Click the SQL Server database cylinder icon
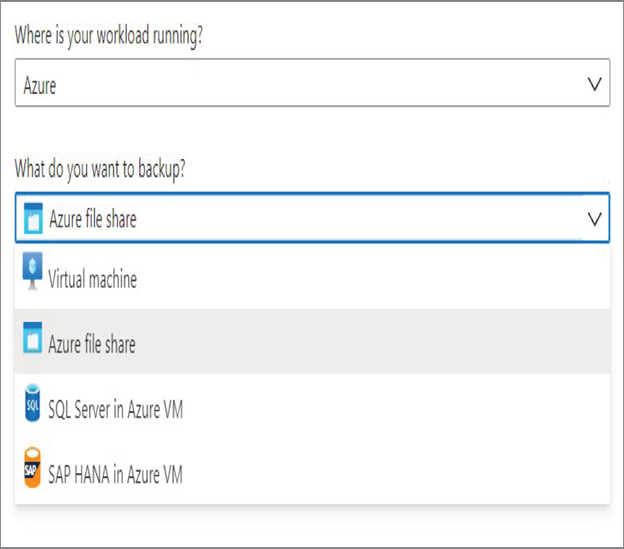Viewport: 624px width, 549px height. point(33,403)
